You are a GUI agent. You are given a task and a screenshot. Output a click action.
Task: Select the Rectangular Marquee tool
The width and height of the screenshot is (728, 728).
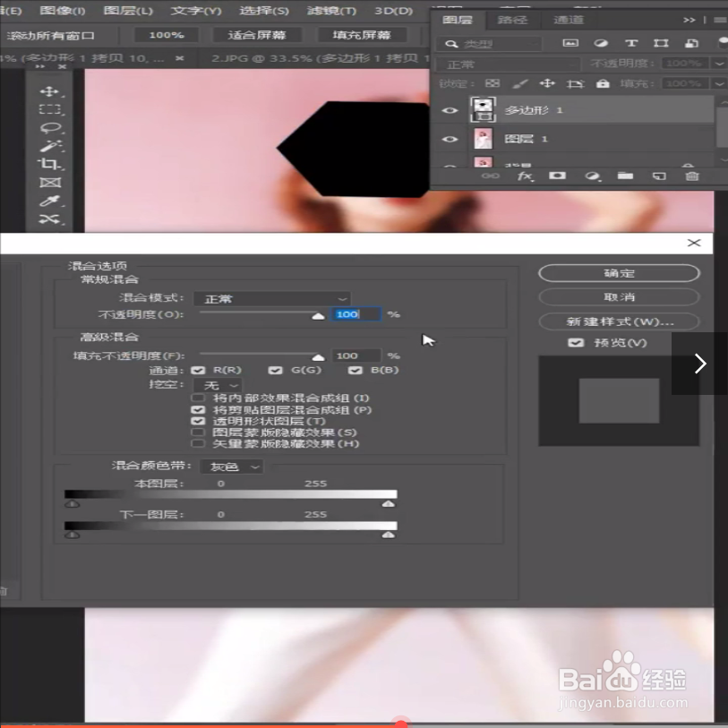[x=48, y=111]
